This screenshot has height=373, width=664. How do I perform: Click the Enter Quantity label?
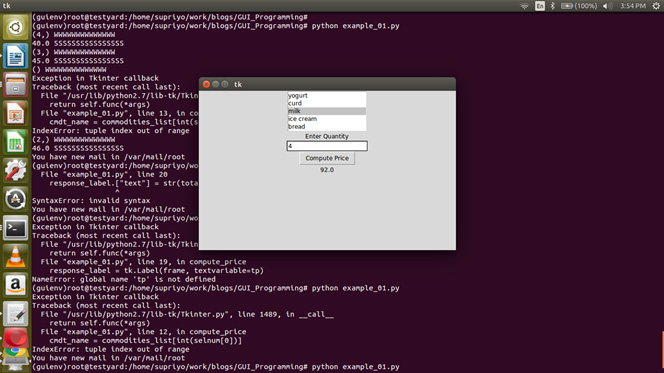point(327,136)
